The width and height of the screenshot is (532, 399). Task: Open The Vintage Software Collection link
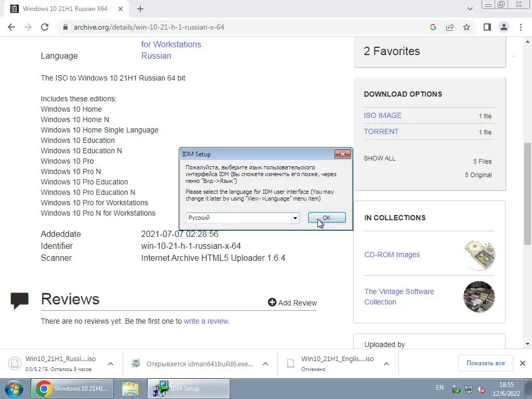399,297
